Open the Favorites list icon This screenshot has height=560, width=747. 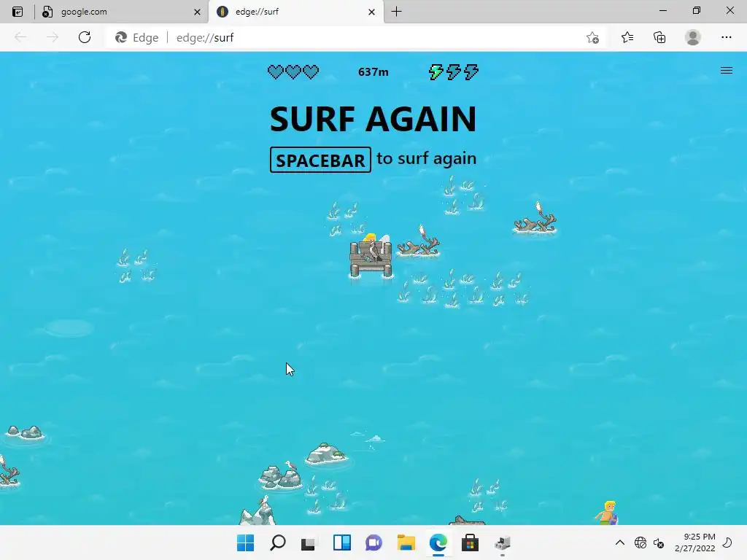[627, 37]
